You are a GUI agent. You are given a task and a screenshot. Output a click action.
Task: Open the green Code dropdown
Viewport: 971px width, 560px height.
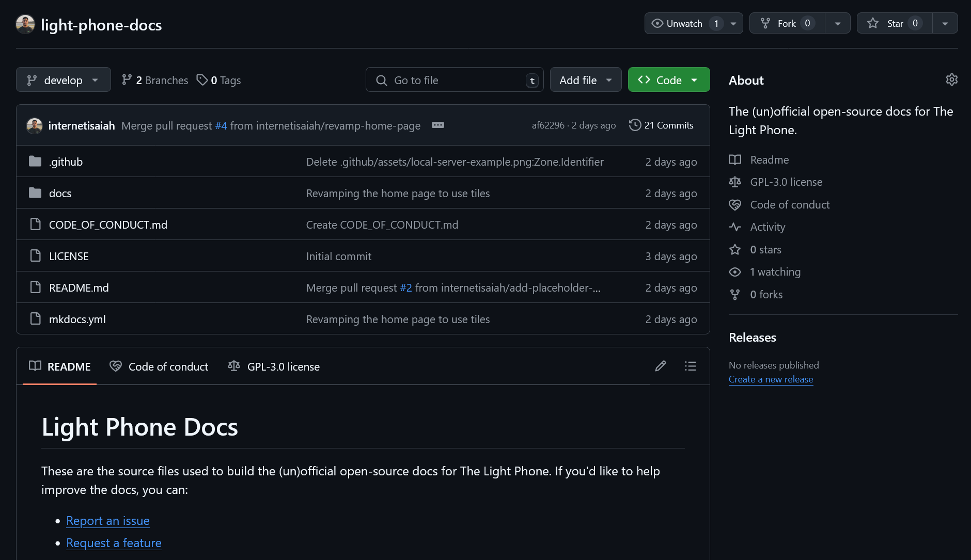click(669, 79)
